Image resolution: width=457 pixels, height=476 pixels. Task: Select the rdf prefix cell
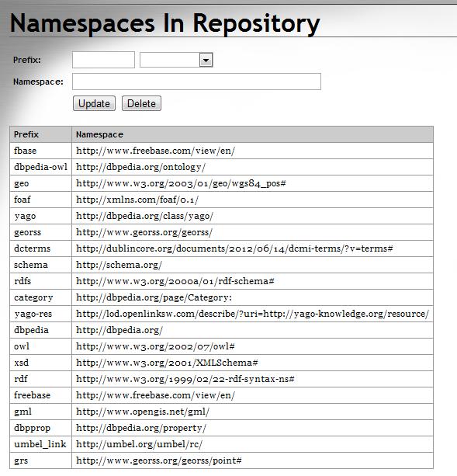point(40,379)
